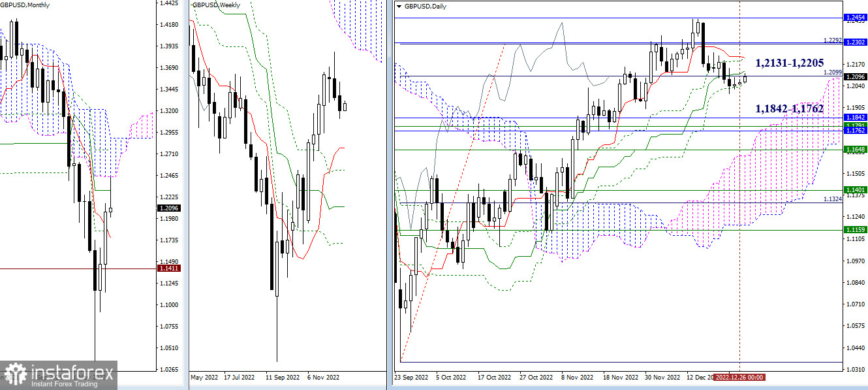Click the 1.1842 level tag on Daily axis
868x390 pixels.
point(855,118)
